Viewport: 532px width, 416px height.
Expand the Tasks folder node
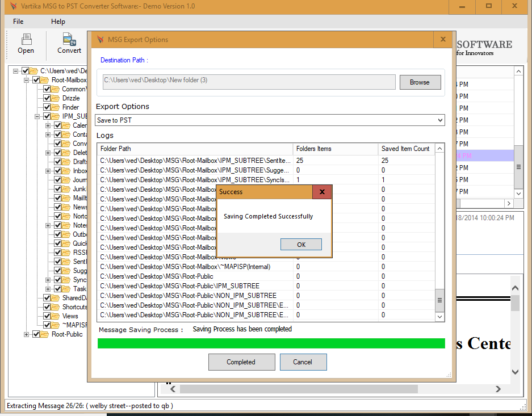(x=48, y=289)
